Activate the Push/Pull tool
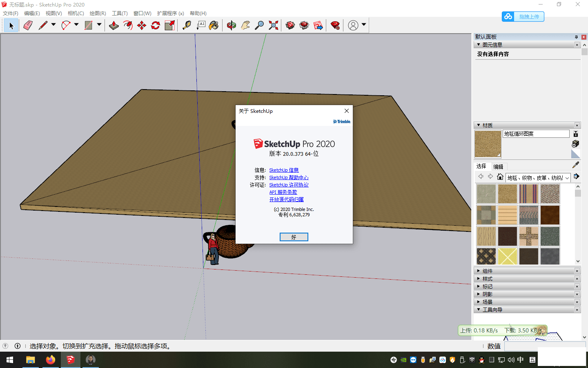The height and width of the screenshot is (368, 588). coord(114,25)
